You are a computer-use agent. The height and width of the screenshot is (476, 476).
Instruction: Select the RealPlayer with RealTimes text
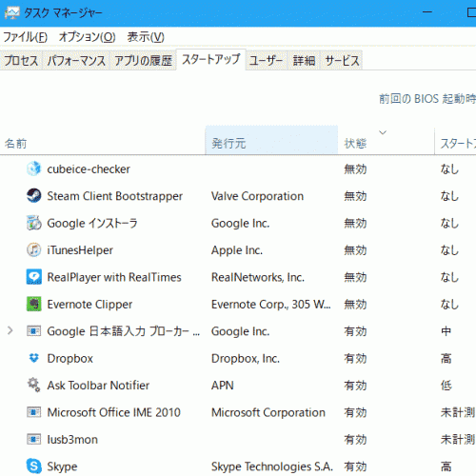[114, 277]
